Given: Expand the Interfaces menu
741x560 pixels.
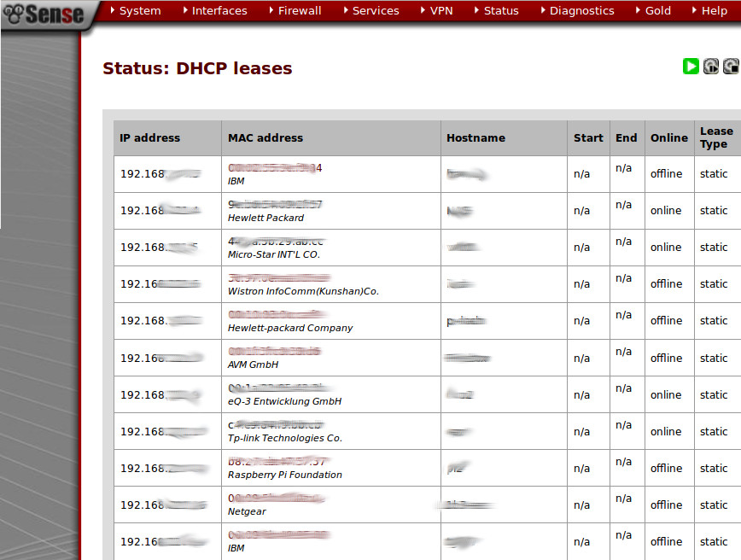Looking at the screenshot, I should (219, 11).
